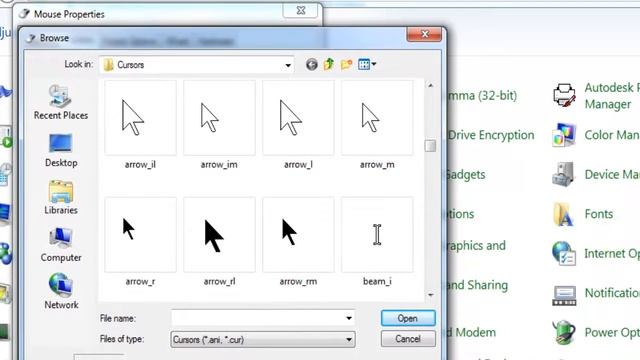Select the arrow_il cursor thumbnail
This screenshot has height=360, width=640.
[140, 118]
